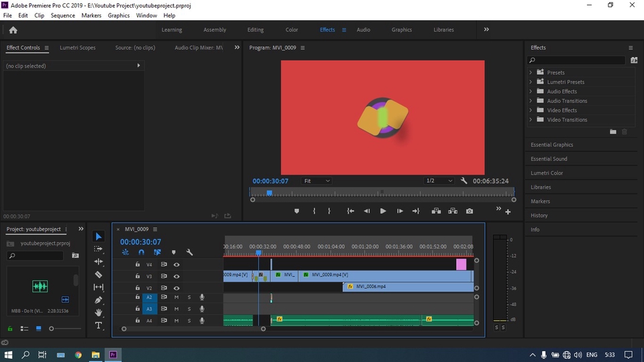Expand the Video Transitions folder
The image size is (644, 362).
531,120
